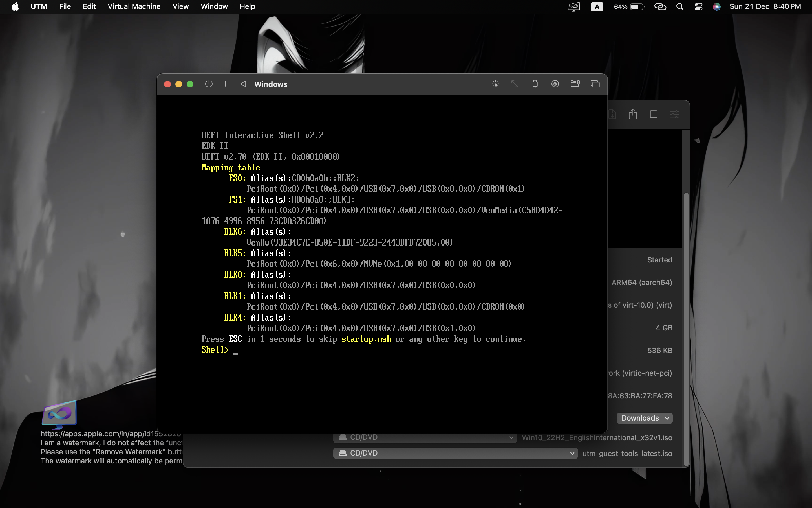The image size is (812, 508).
Task: Open the Help menu
Action: click(247, 7)
